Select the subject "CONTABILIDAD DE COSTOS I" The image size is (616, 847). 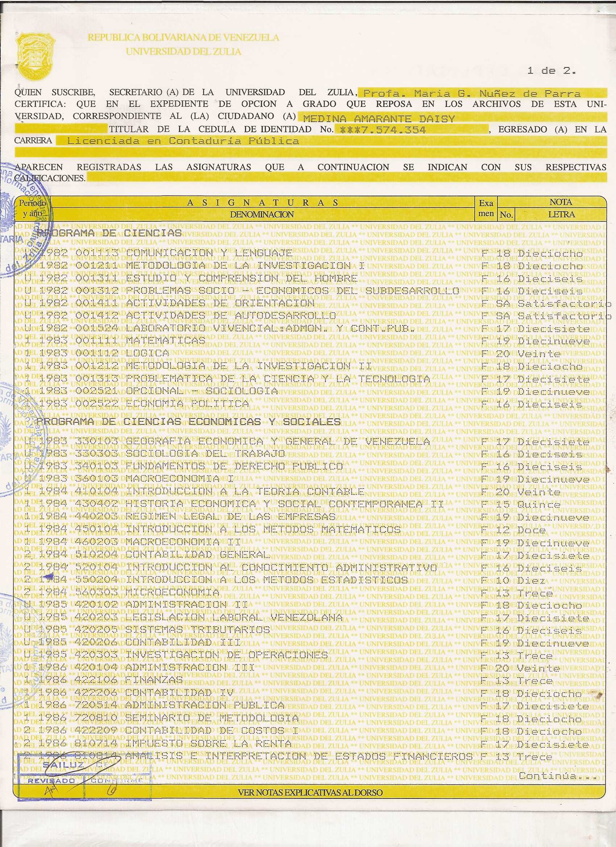pos(213,731)
